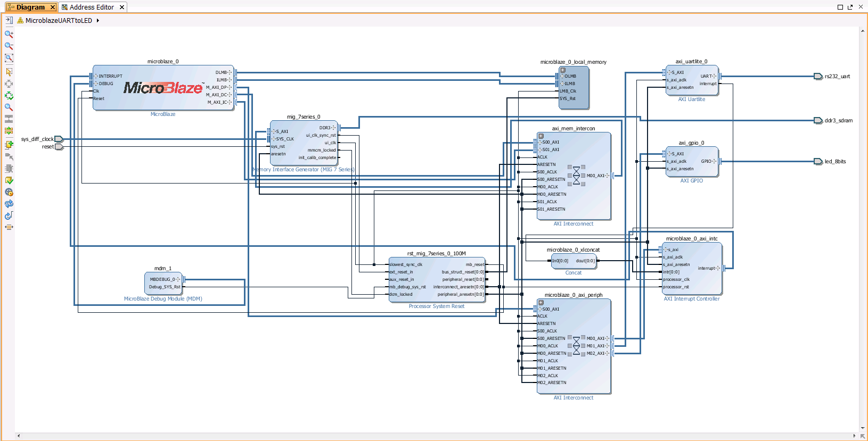Expand the breadcrumb arrow after MicroblazeUARTtoLED
Screen dimensions: 868x441
click(x=98, y=21)
